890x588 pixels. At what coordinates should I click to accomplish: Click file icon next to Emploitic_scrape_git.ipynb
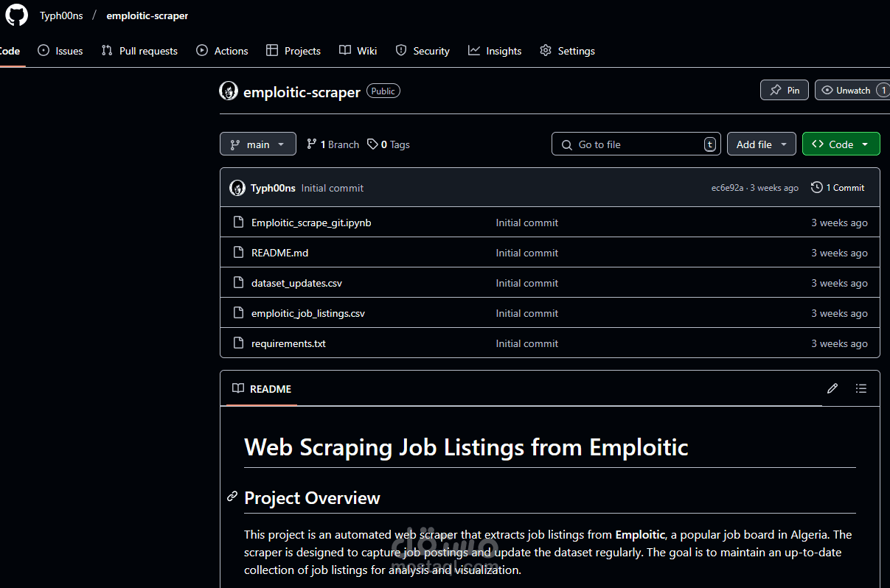coord(238,222)
